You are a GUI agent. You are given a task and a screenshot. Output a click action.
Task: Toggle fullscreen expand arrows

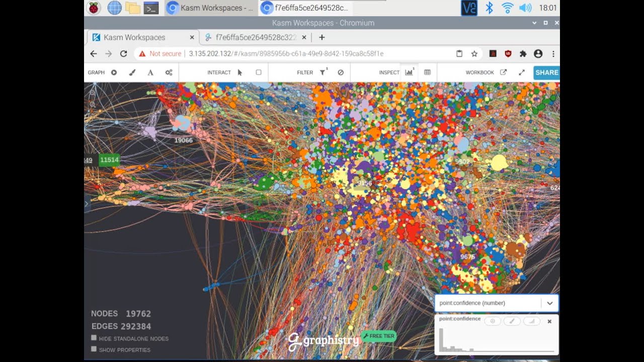coord(522,72)
